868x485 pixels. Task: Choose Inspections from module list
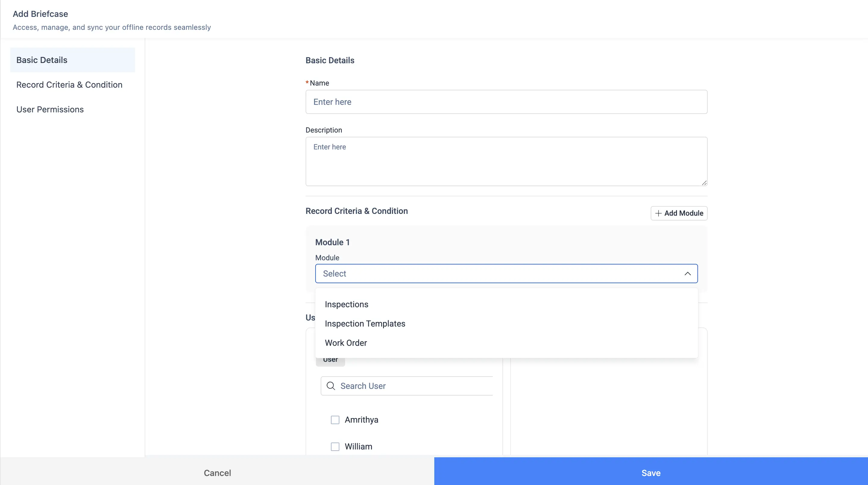coord(346,305)
